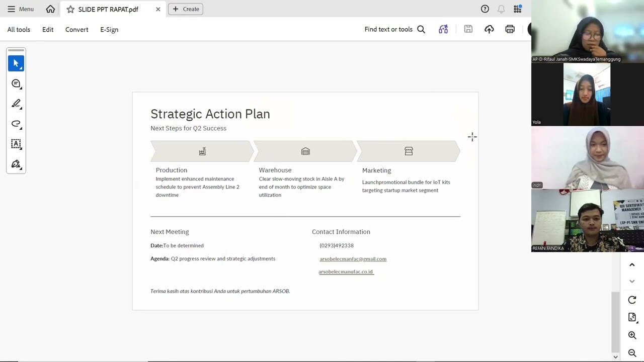Choose the Fill and sign pen tool
Screen dimensions: 644x362
[x=16, y=164]
